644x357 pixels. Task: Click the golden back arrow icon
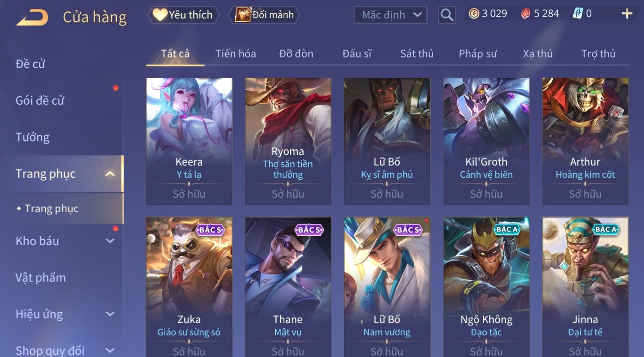pyautogui.click(x=32, y=17)
